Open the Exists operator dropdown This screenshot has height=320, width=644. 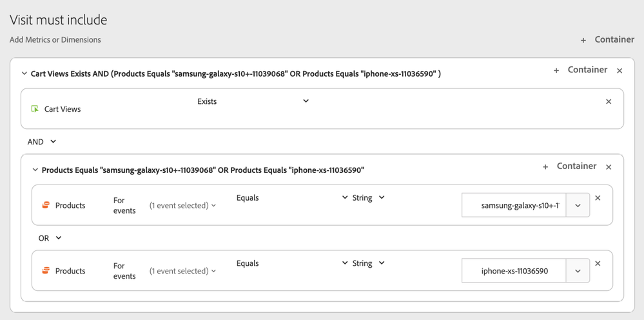(253, 101)
